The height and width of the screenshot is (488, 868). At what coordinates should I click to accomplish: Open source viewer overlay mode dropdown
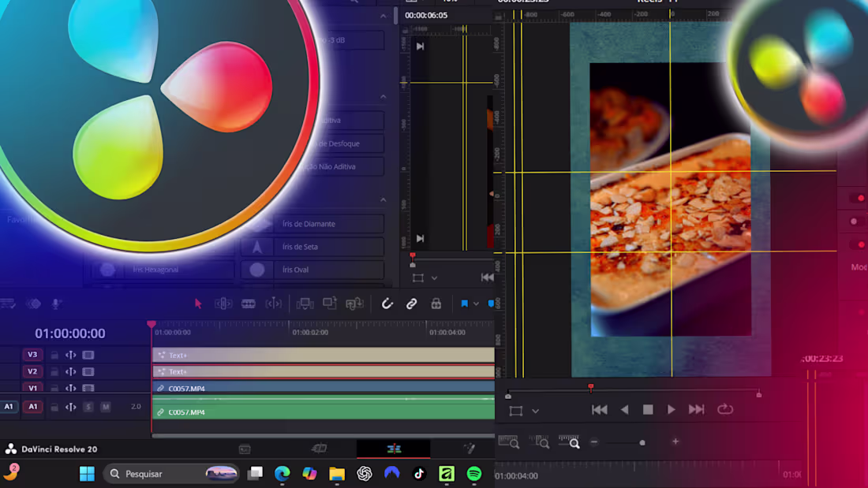[434, 278]
